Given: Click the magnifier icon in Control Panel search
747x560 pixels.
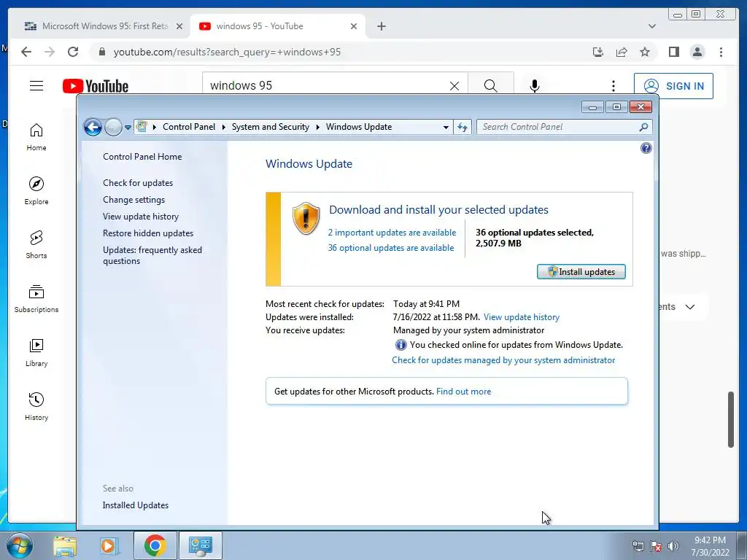Looking at the screenshot, I should tap(643, 127).
